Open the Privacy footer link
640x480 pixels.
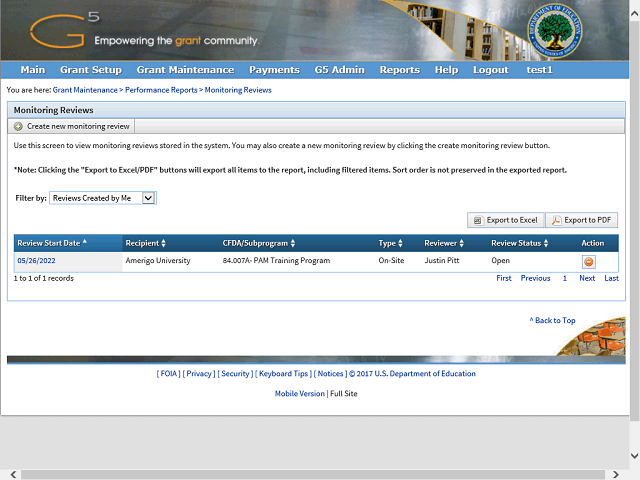tap(199, 374)
